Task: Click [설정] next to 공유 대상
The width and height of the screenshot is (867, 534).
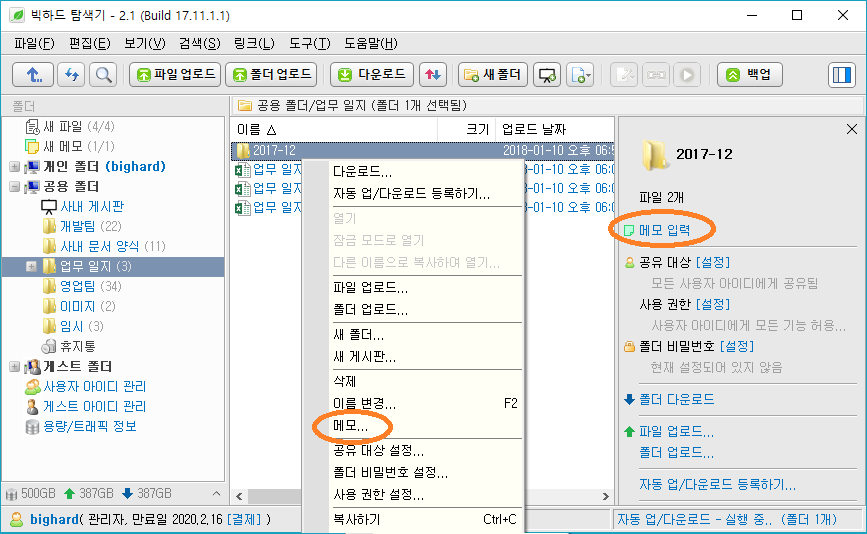Action: (x=713, y=262)
